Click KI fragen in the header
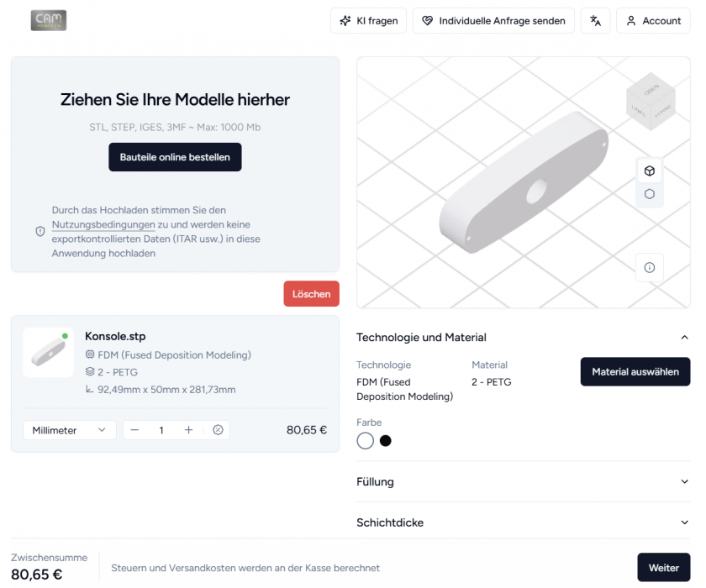The width and height of the screenshot is (706, 588). (x=369, y=21)
